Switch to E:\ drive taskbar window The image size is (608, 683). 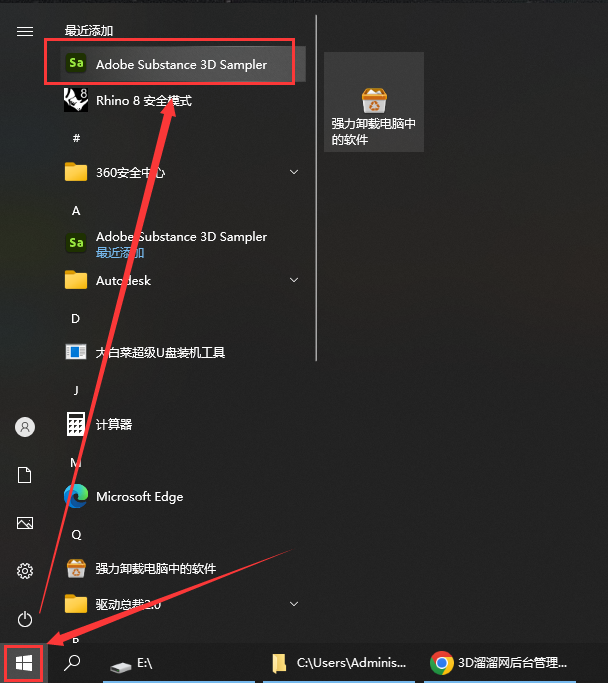[179, 663]
